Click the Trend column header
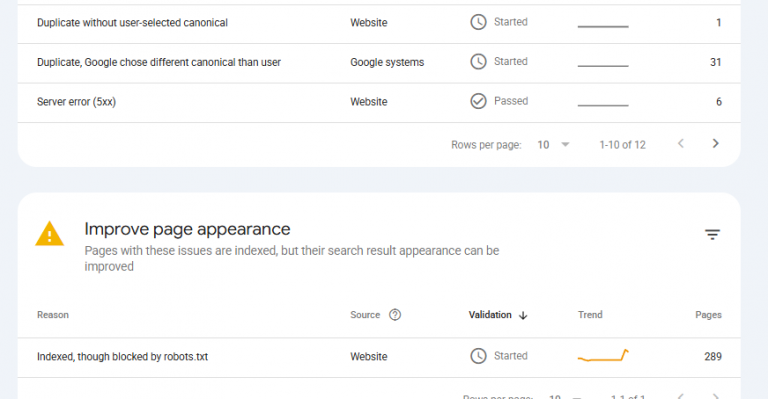The image size is (768, 399). 590,315
